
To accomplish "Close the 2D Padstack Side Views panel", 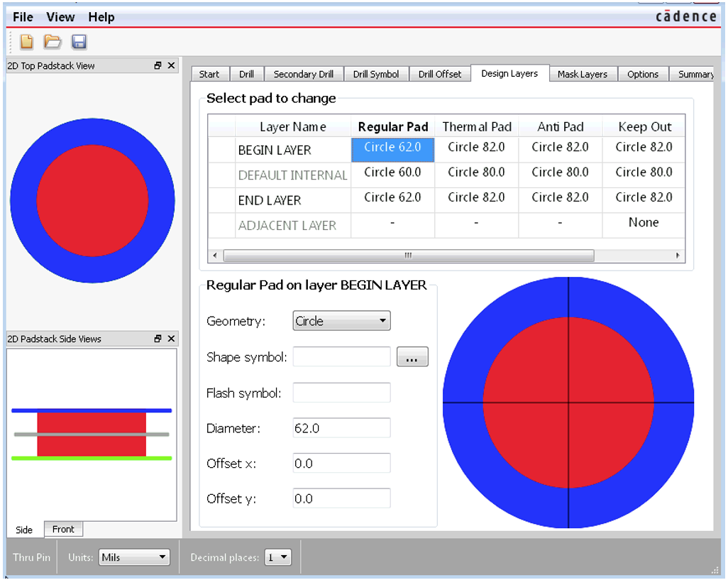I will click(x=171, y=339).
